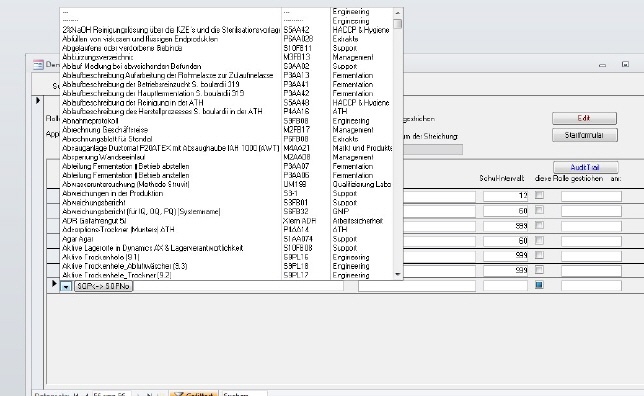Image resolution: width=644 pixels, height=396 pixels.
Task: Select the main form record selector arrow
Action: tap(38, 100)
